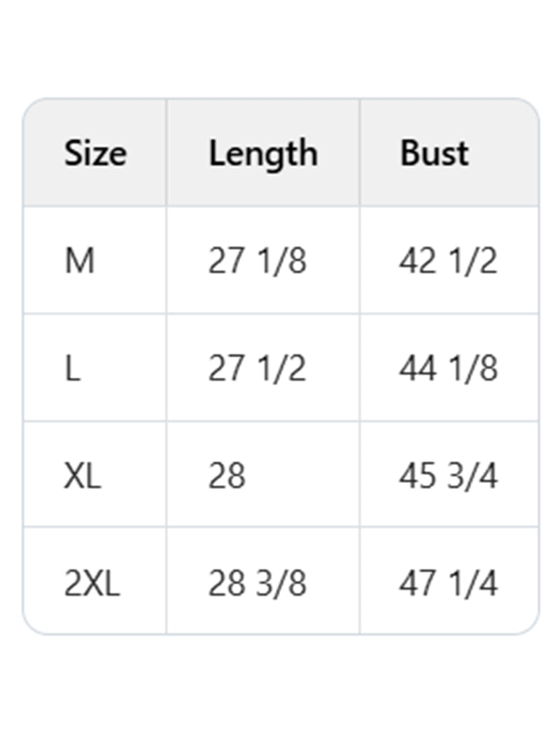This screenshot has height=735, width=560.
Task: Click the blank area above the size chart
Action: click(x=280, y=49)
